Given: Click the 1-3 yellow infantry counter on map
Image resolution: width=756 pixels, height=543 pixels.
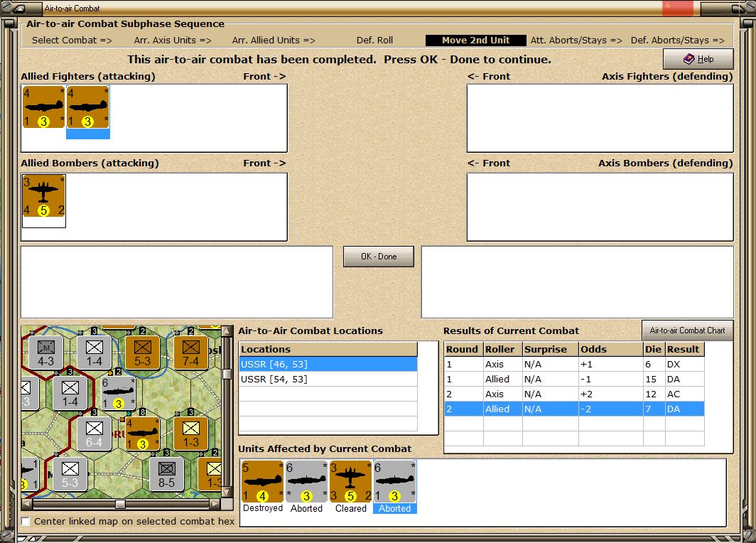Looking at the screenshot, I should 191,434.
